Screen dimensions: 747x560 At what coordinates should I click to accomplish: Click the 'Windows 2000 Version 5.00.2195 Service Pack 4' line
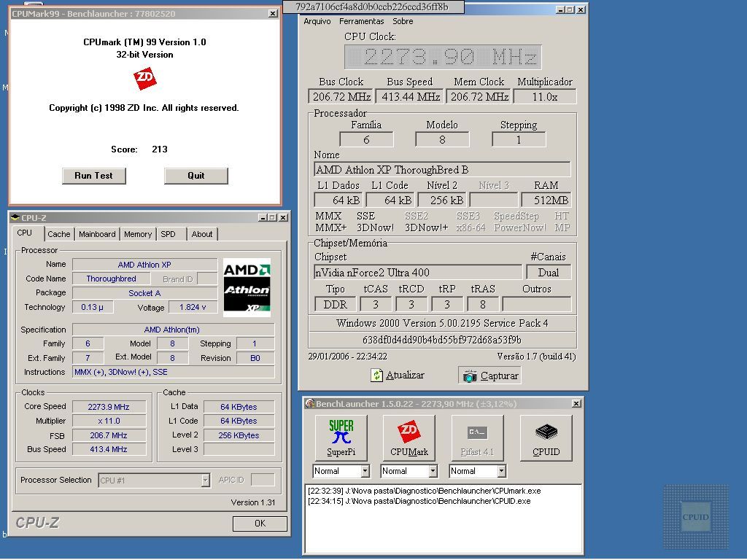click(x=442, y=323)
